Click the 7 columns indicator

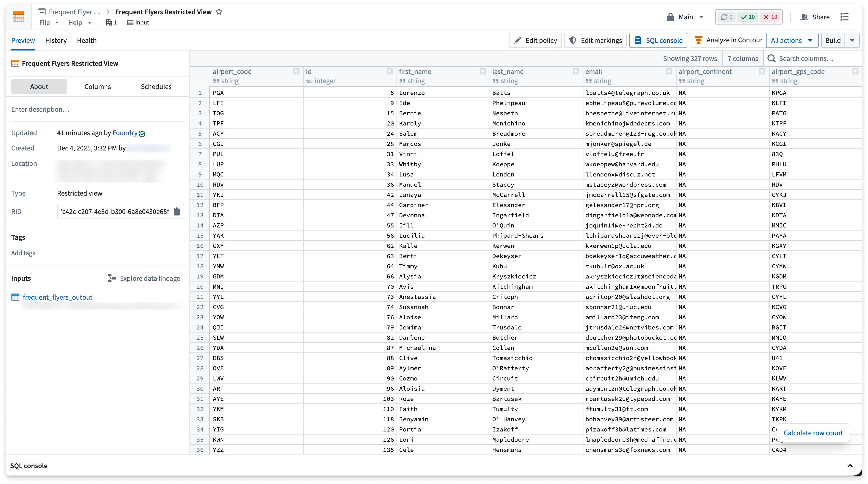pos(743,59)
